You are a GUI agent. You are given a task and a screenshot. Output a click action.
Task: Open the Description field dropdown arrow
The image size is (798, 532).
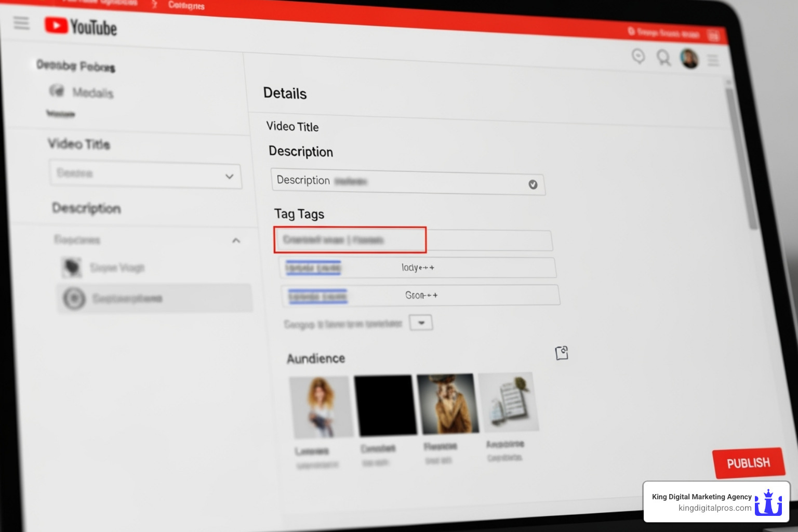532,184
